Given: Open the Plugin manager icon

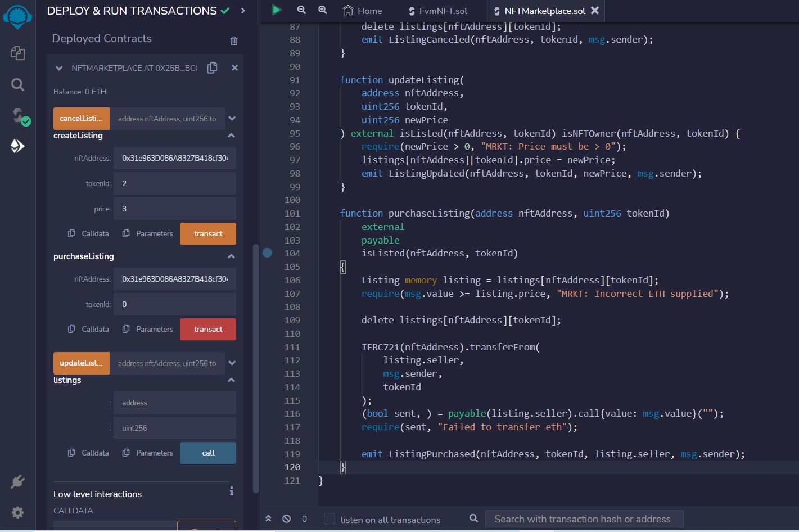Looking at the screenshot, I should (x=17, y=482).
